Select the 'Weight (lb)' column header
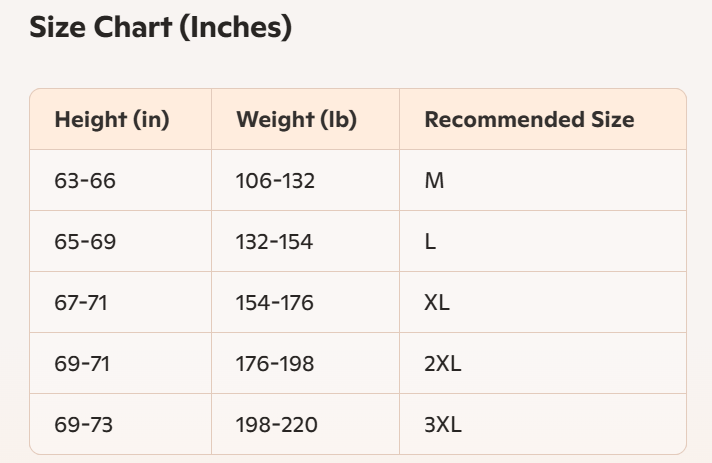The width and height of the screenshot is (712, 463). pyautogui.click(x=296, y=120)
